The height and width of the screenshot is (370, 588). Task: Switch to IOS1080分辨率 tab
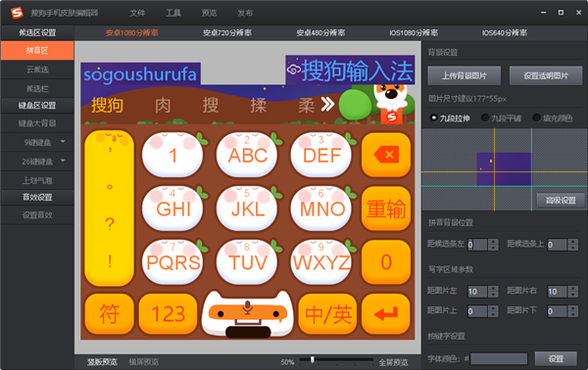[414, 33]
